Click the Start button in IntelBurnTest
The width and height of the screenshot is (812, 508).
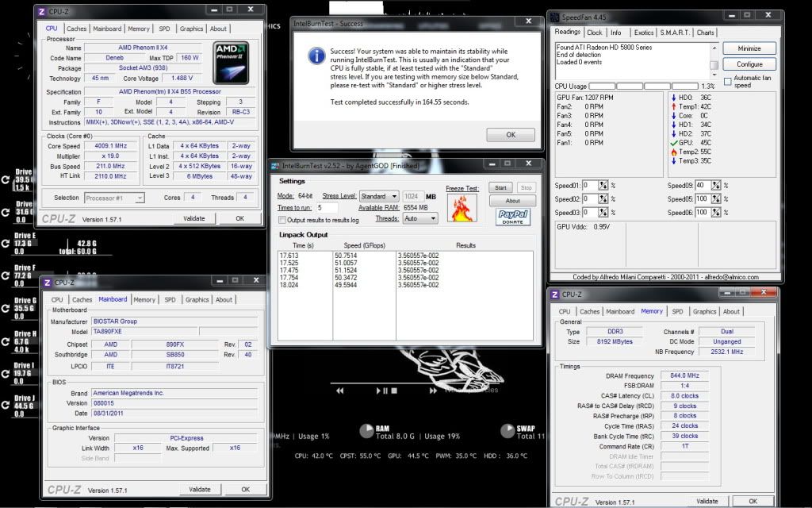pos(501,187)
